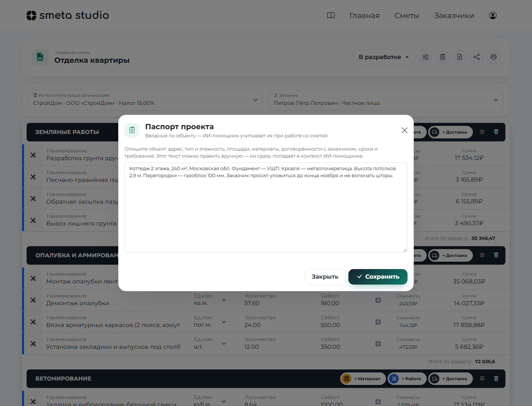Add work to Бетонирование section
Viewport: 532px width, 406px height.
tap(407, 379)
